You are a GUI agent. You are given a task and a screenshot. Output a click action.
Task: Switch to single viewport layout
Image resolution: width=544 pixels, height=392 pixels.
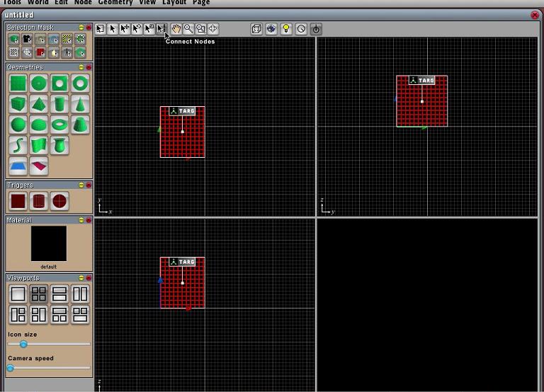click(x=18, y=294)
